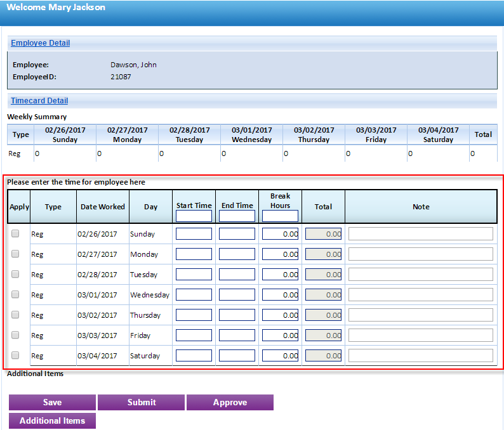This screenshot has width=504, height=430.
Task: Click the 'Additional Items' section label
Action: click(x=36, y=374)
